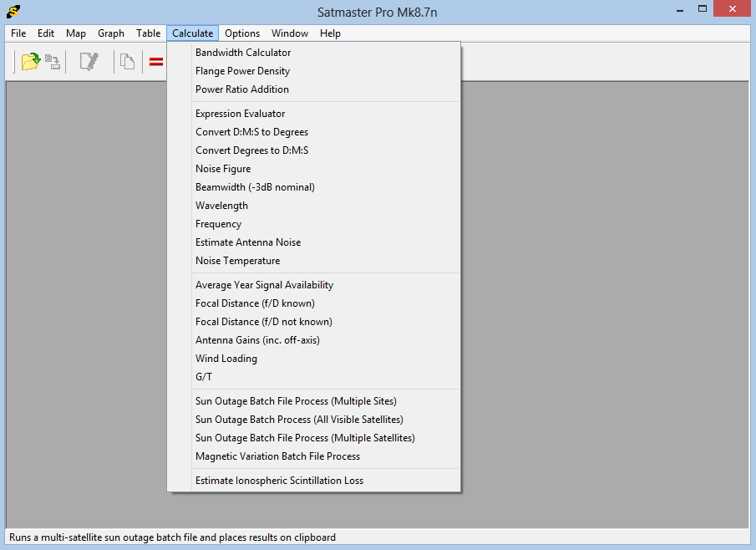This screenshot has height=550, width=756.
Task: Close the Satmaster Pro window
Action: coord(732,9)
